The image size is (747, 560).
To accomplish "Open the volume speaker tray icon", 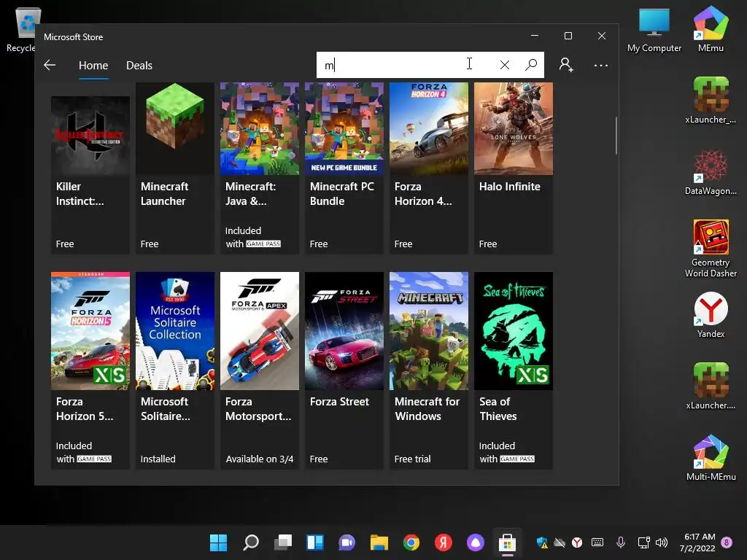I will point(661,542).
